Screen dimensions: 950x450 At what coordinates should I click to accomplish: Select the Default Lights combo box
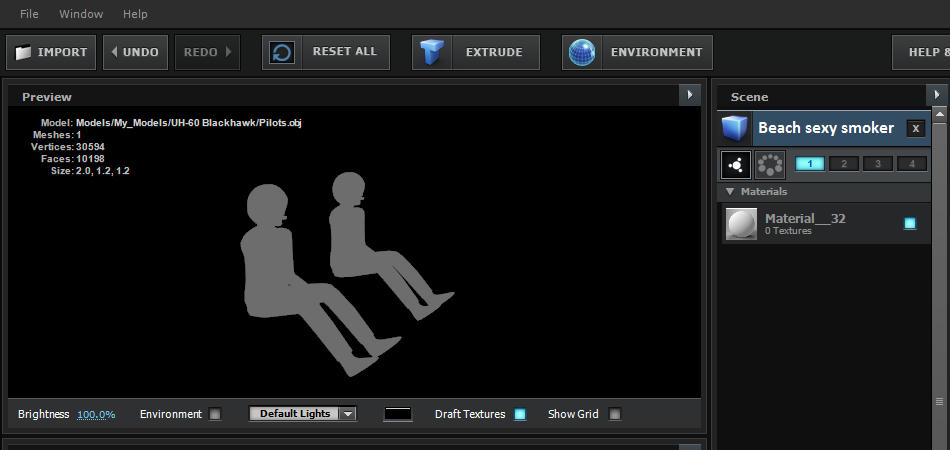(302, 414)
